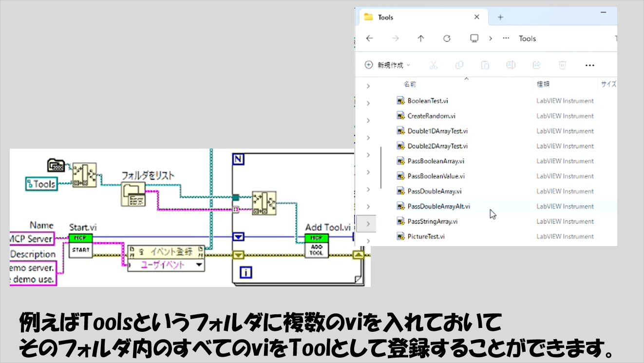The width and height of the screenshot is (644, 363).
Task: Select the List Folder function icon
Action: click(133, 194)
